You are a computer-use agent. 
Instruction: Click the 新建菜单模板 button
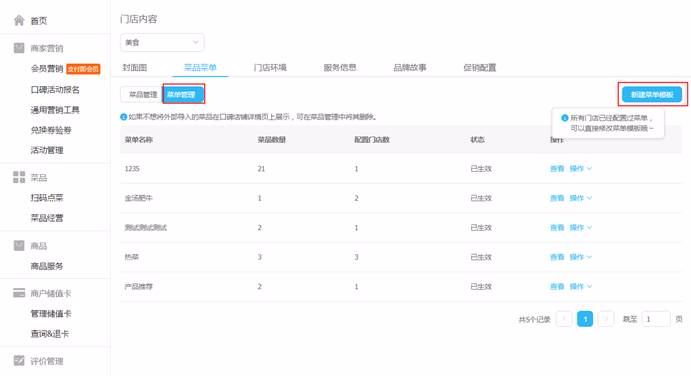coord(652,94)
